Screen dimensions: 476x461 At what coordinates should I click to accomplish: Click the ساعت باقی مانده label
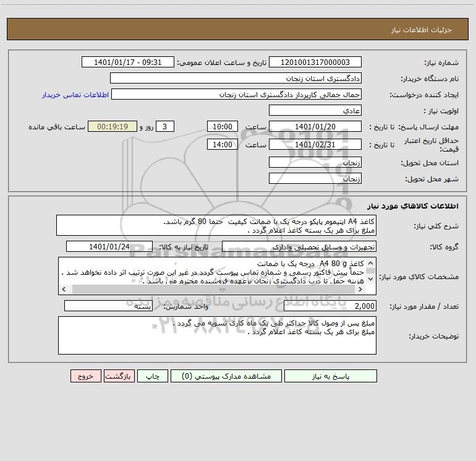(57, 127)
